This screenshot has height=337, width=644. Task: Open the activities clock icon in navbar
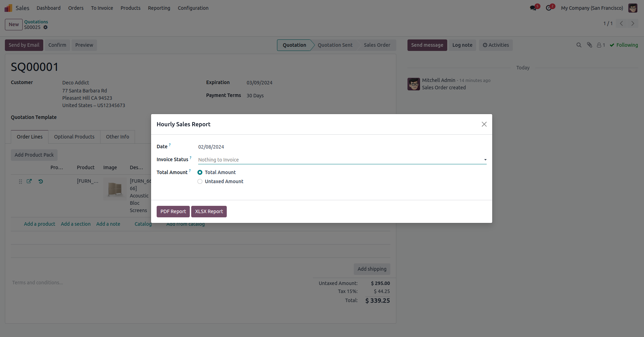point(549,8)
